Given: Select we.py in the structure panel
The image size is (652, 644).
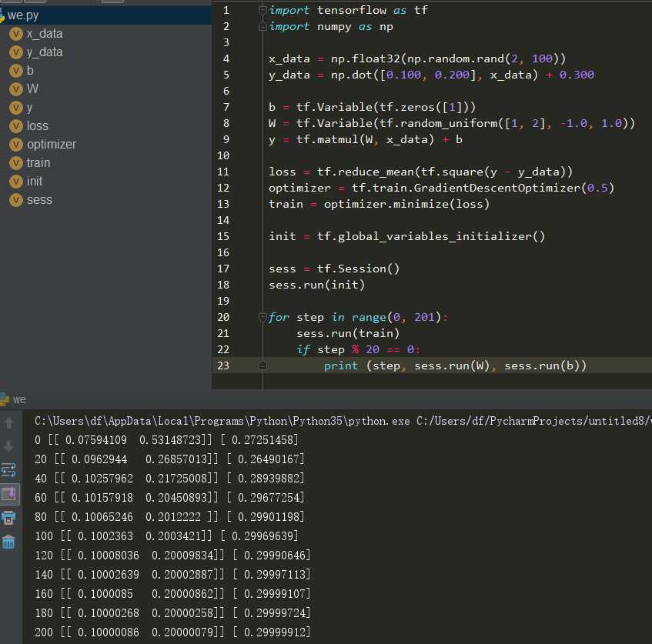Looking at the screenshot, I should (105, 15).
